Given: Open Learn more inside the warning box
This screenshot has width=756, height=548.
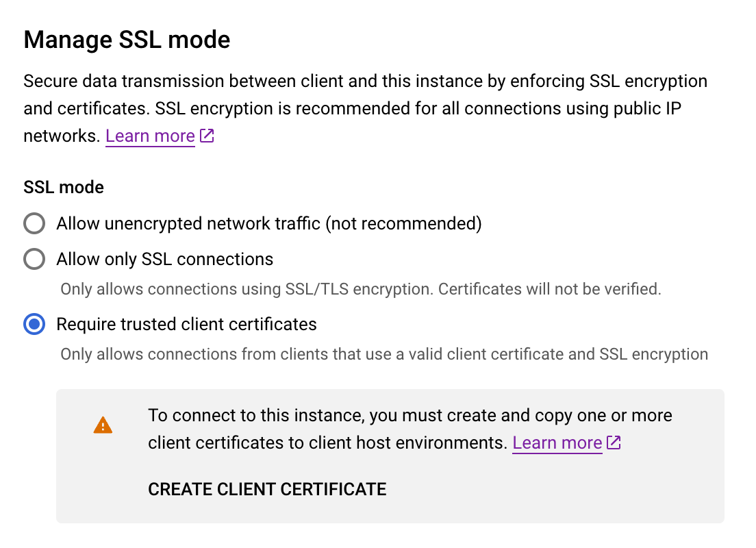Looking at the screenshot, I should [557, 443].
